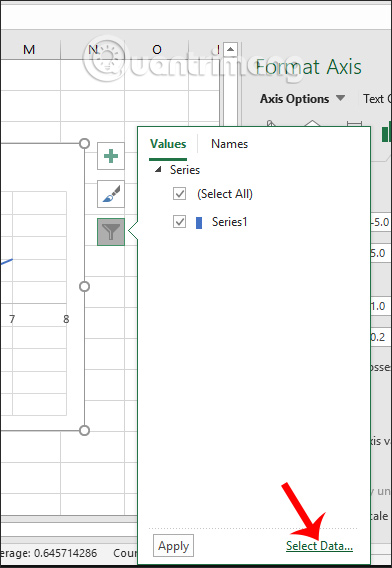
Task: Click middle-right chart resize handle
Action: 84,287
